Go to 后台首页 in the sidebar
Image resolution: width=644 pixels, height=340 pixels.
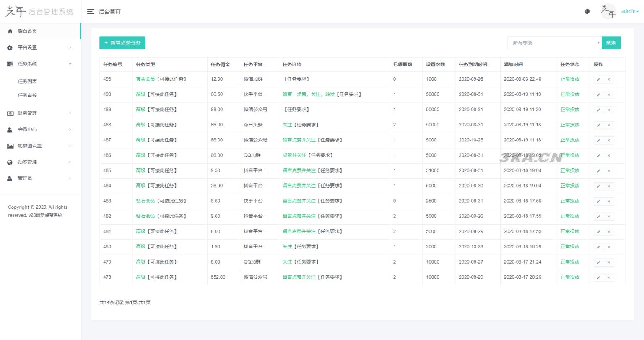[27, 31]
